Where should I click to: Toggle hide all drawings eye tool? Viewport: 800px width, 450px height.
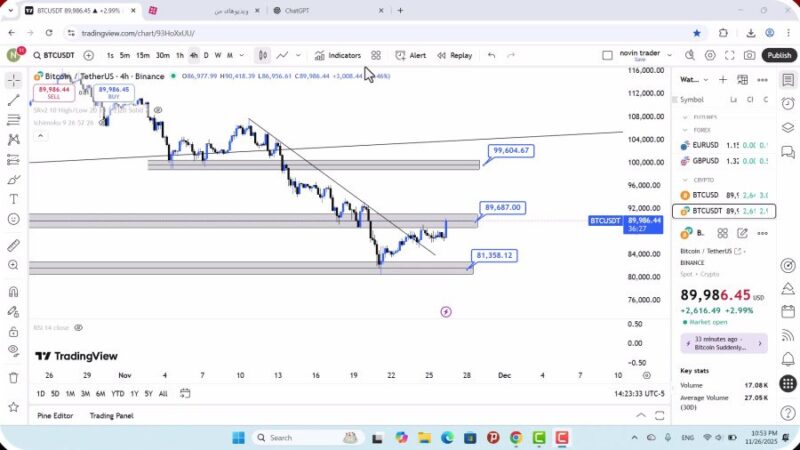point(13,350)
